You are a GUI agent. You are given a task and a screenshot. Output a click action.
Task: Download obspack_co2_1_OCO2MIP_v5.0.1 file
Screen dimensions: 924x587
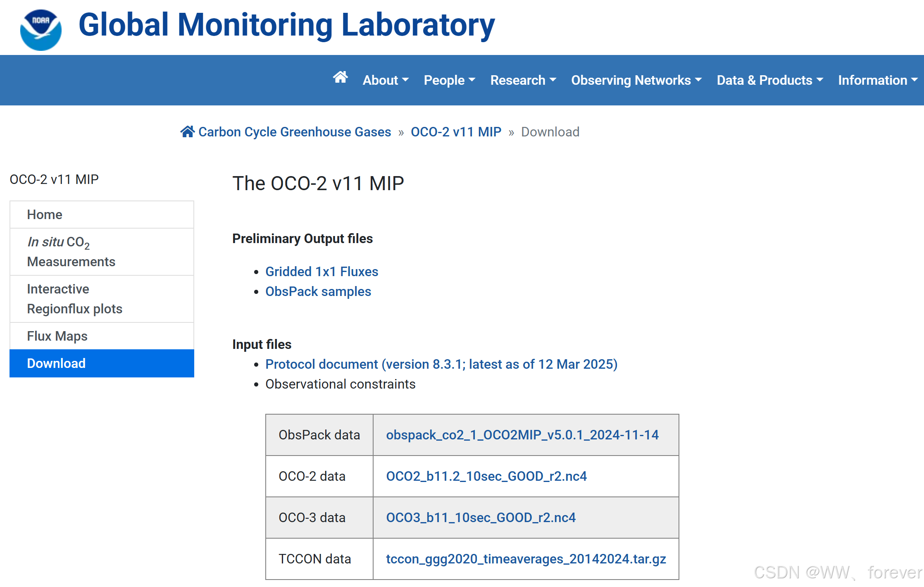point(522,435)
